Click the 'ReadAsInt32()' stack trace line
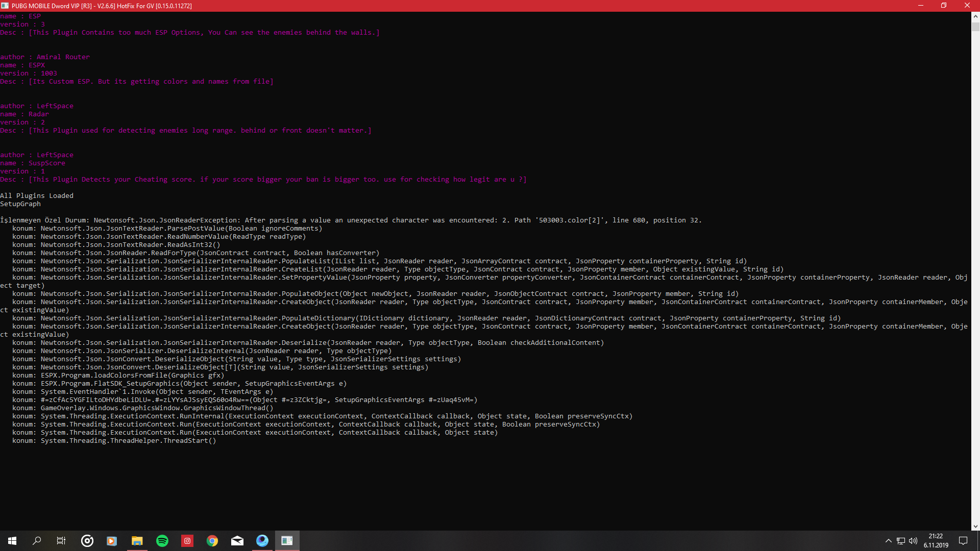The width and height of the screenshot is (980, 551). [116, 245]
